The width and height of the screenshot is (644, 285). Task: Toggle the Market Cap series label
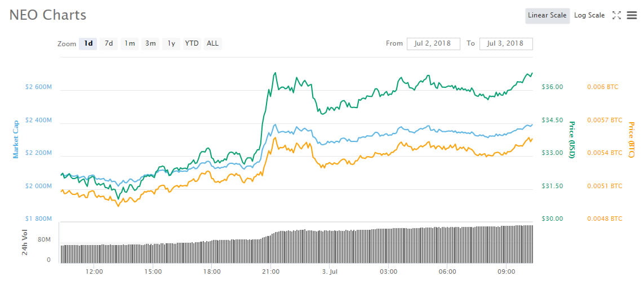[16, 139]
